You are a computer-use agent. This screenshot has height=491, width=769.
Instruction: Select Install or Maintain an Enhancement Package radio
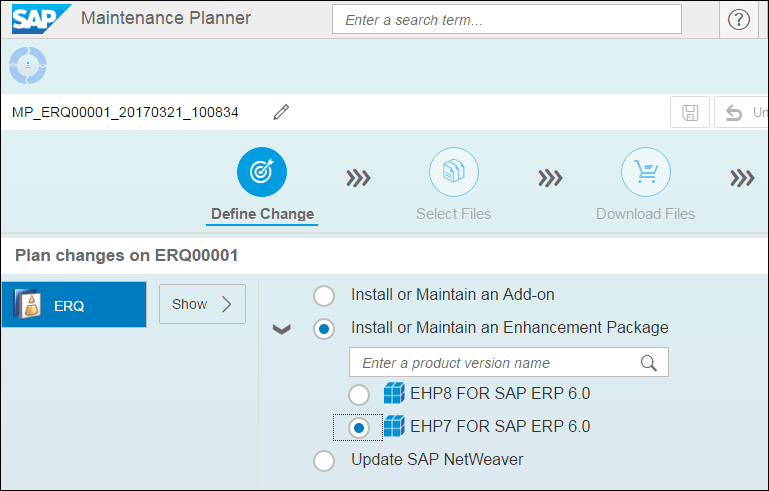[x=324, y=329]
